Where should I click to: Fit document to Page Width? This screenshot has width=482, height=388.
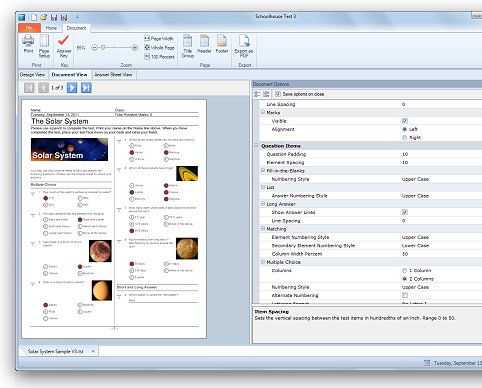(x=159, y=39)
